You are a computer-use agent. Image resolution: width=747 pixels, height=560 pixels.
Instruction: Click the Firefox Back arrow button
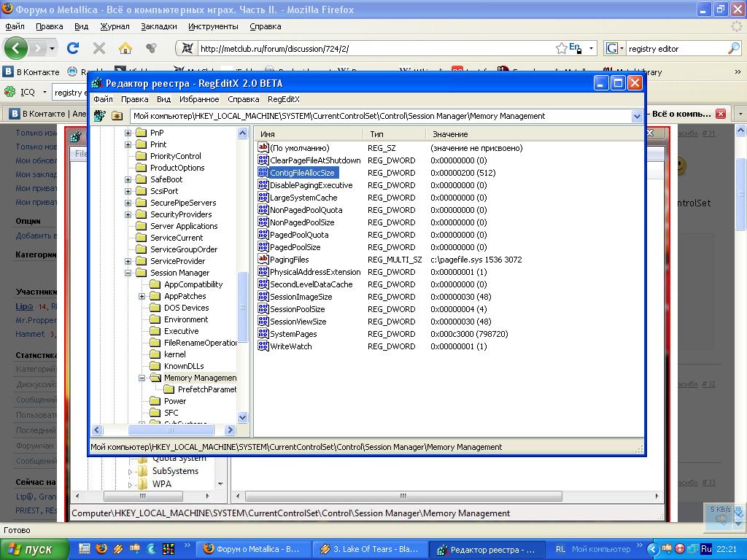tap(16, 48)
